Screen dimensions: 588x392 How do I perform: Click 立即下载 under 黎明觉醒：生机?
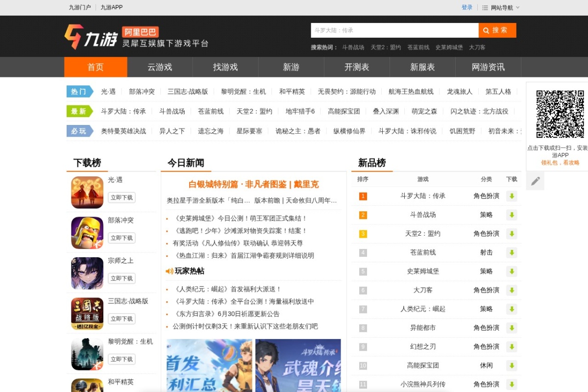(122, 359)
